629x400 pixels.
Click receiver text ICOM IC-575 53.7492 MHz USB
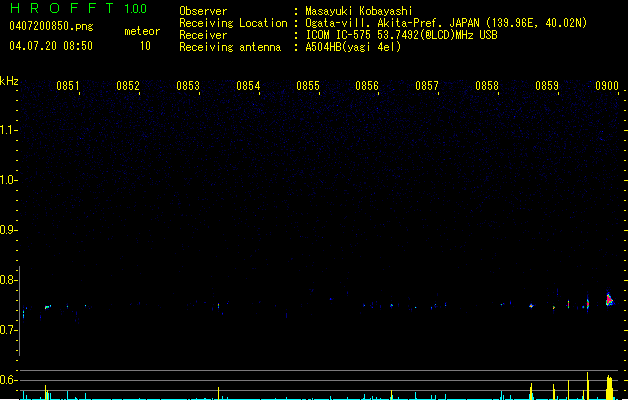tap(401, 35)
